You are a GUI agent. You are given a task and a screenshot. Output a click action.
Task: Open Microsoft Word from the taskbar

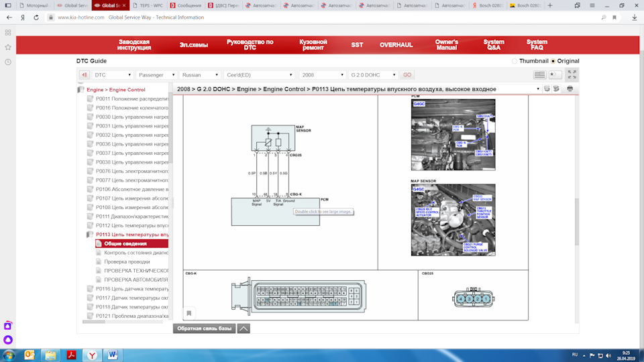[x=112, y=355]
